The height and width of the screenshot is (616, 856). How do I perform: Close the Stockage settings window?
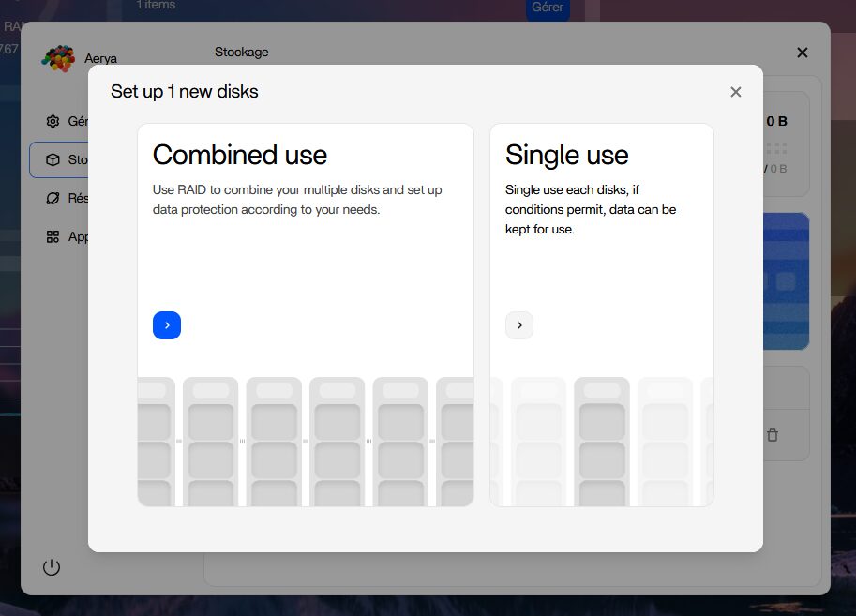pyautogui.click(x=802, y=53)
